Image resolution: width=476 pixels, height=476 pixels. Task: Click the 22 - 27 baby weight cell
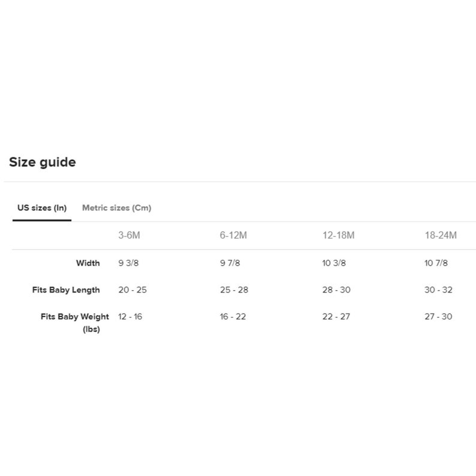(336, 317)
